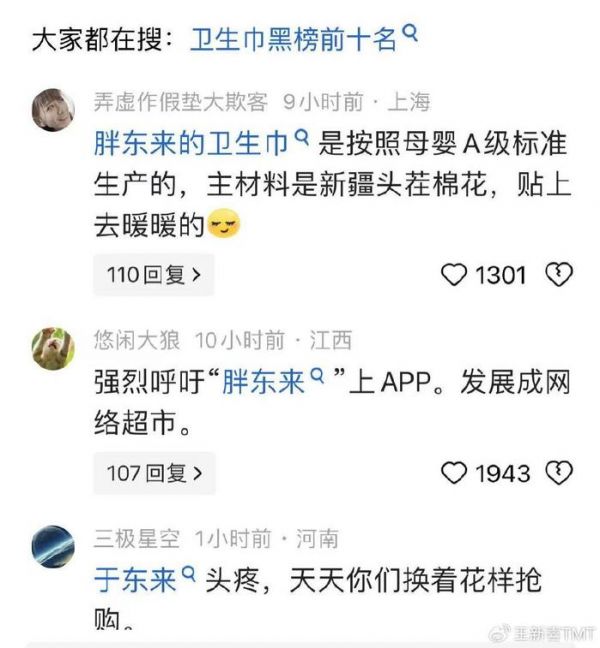Open the 胖东来的卫生巾 keyword link

coord(191,144)
